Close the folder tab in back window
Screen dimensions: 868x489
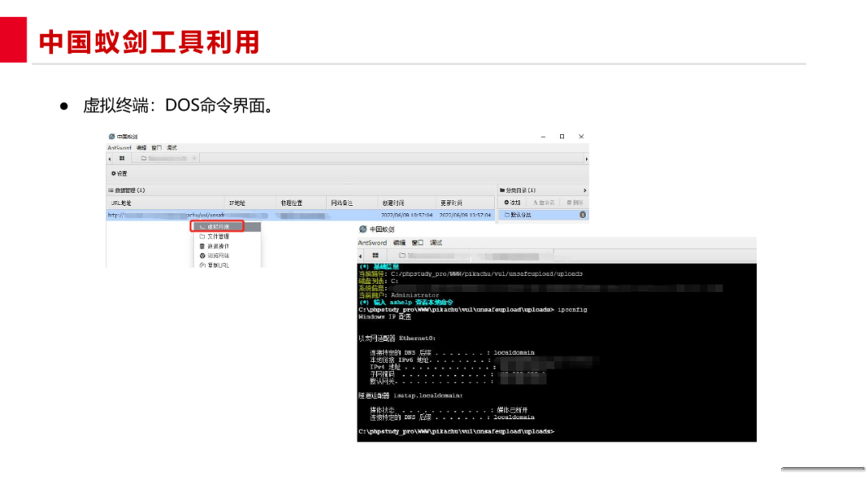[x=194, y=158]
